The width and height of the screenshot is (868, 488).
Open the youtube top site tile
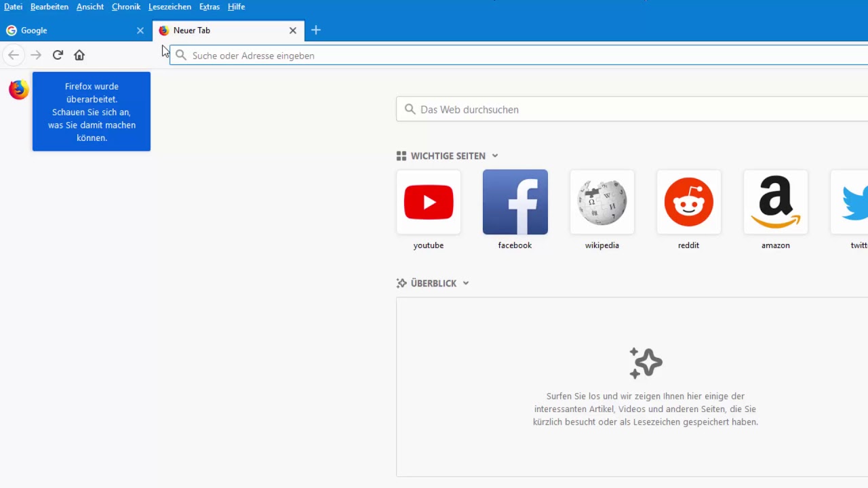pos(429,202)
